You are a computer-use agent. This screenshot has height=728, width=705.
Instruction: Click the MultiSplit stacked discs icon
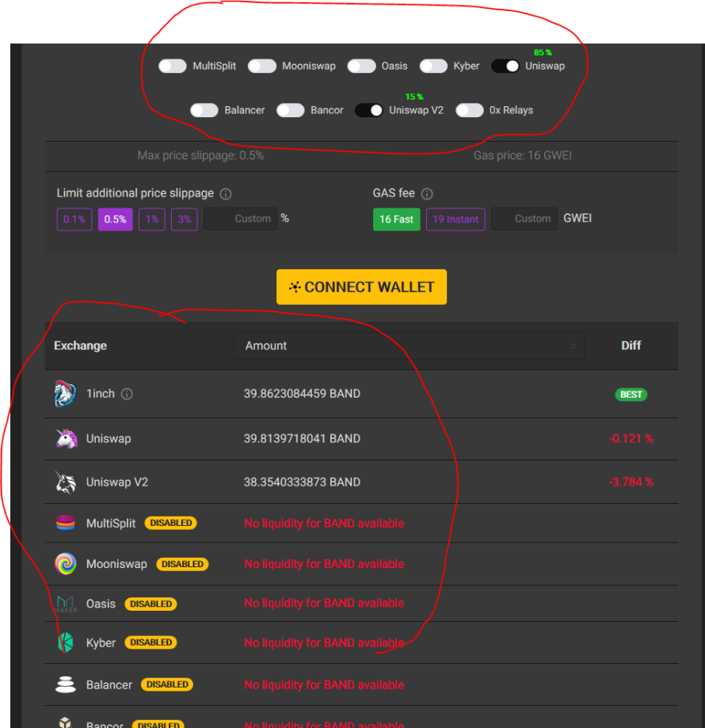coord(66,523)
